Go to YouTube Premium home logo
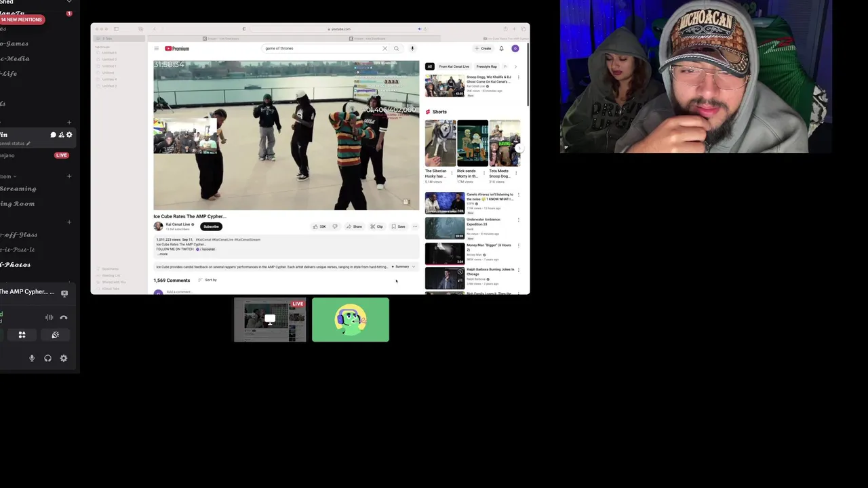 (177, 48)
